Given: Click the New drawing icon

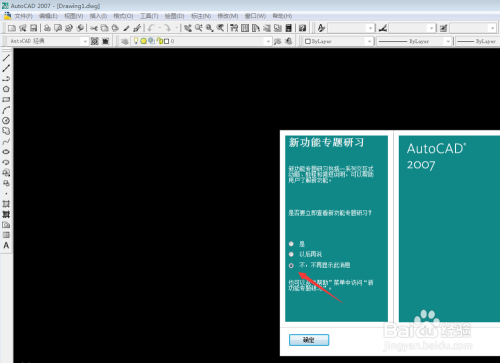Looking at the screenshot, I should pyautogui.click(x=12, y=28).
